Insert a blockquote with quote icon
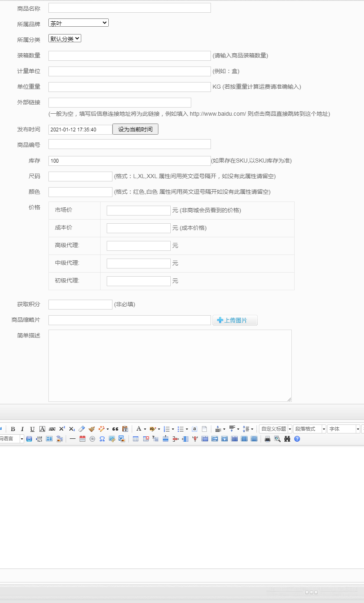This screenshot has height=603, width=364. coord(115,429)
